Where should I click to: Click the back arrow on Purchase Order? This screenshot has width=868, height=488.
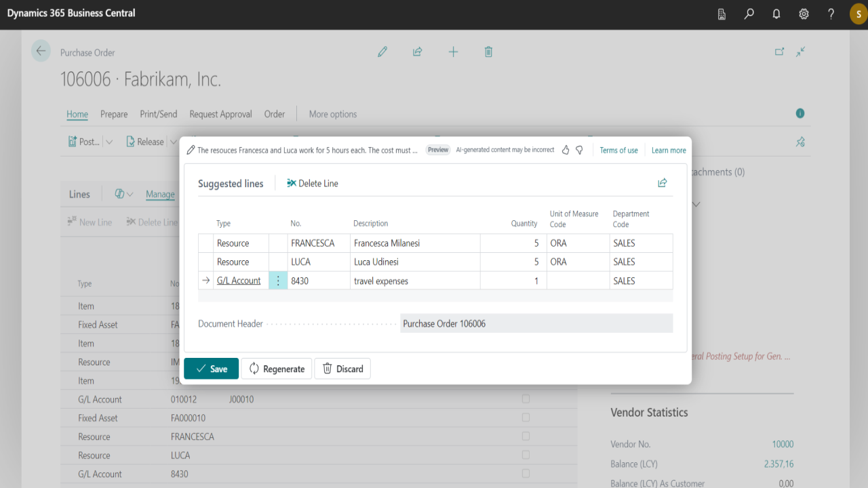tap(41, 51)
